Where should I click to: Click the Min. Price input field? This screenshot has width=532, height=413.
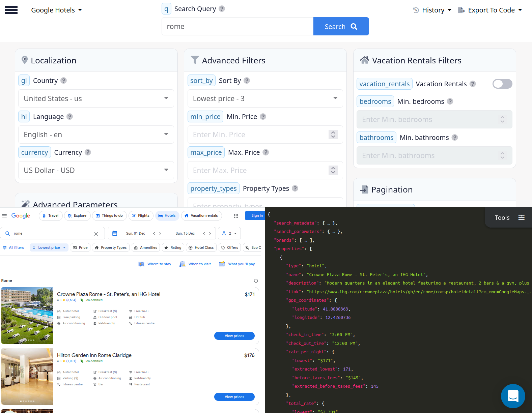point(265,135)
